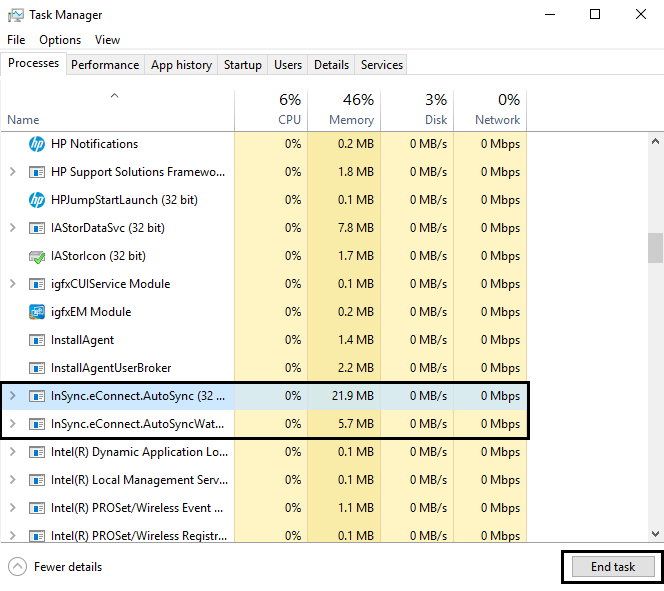Select the IAStorIcon (32 bit) row
Screen dimensions: 664x591
[263, 256]
